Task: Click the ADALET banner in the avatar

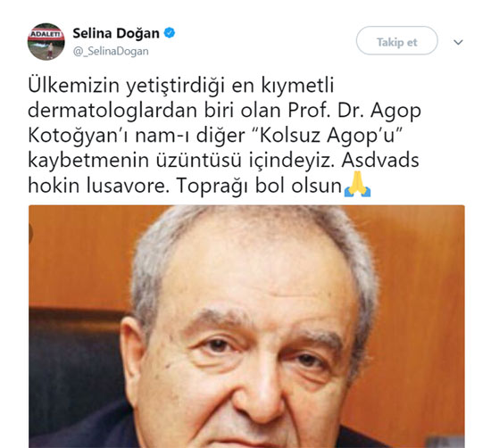Action: pyautogui.click(x=46, y=34)
